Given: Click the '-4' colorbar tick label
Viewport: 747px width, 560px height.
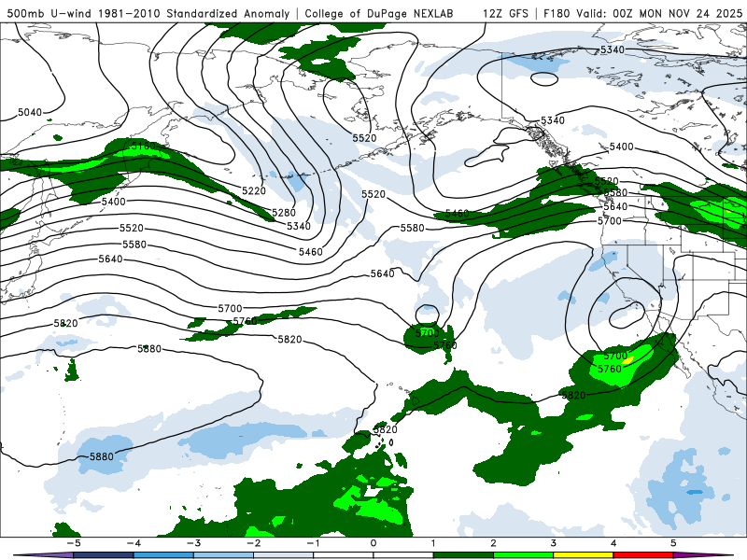Looking at the screenshot, I should 134,543.
